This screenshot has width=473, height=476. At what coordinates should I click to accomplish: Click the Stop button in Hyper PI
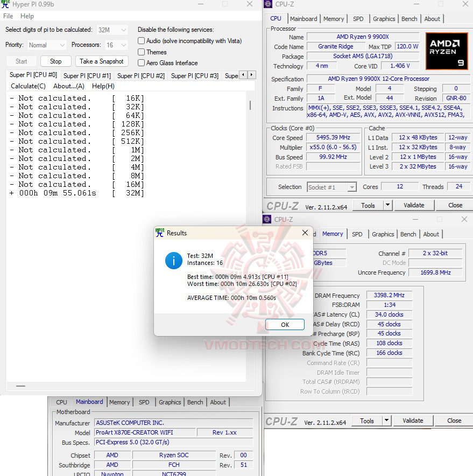point(56,61)
